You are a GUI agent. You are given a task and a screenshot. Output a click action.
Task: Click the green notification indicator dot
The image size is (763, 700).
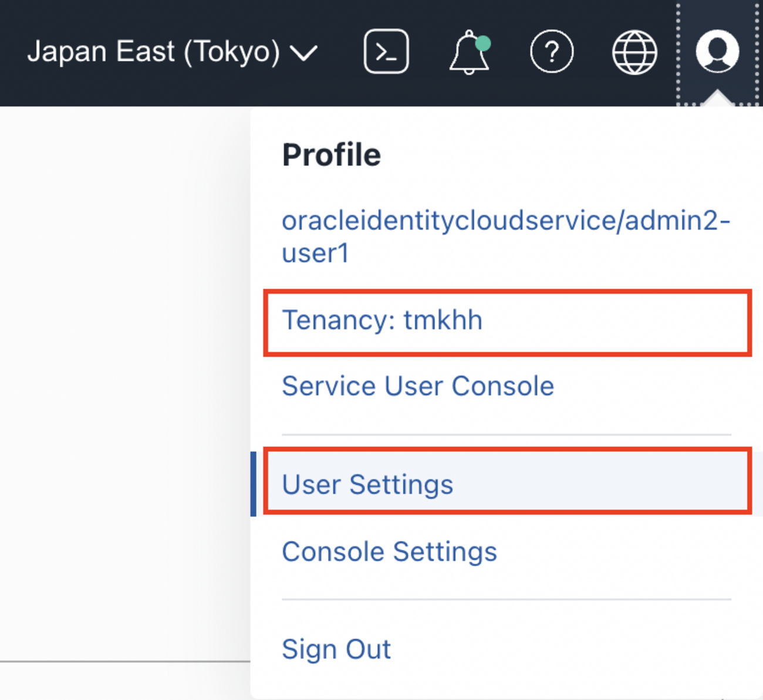483,43
